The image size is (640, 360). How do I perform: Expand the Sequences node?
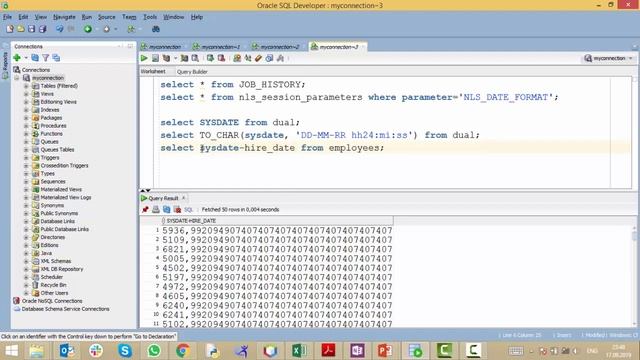tap(26, 182)
